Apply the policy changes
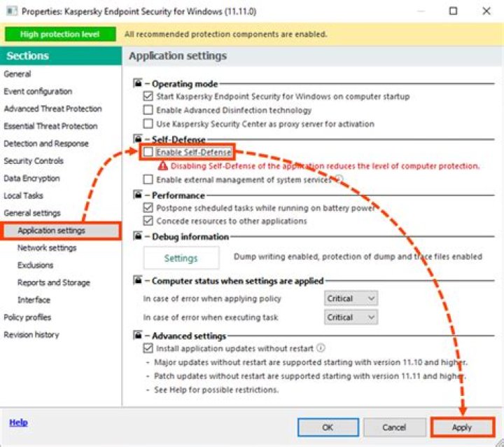Image resolution: width=504 pixels, height=447 pixels. 462,427
